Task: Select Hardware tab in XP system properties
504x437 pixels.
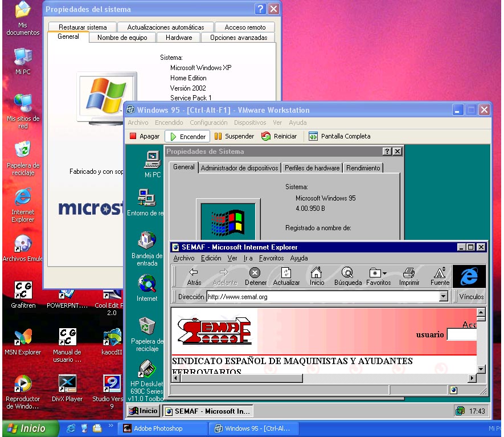Action: click(x=179, y=37)
